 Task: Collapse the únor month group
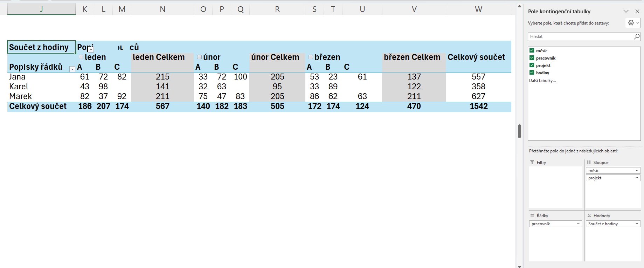tap(199, 57)
